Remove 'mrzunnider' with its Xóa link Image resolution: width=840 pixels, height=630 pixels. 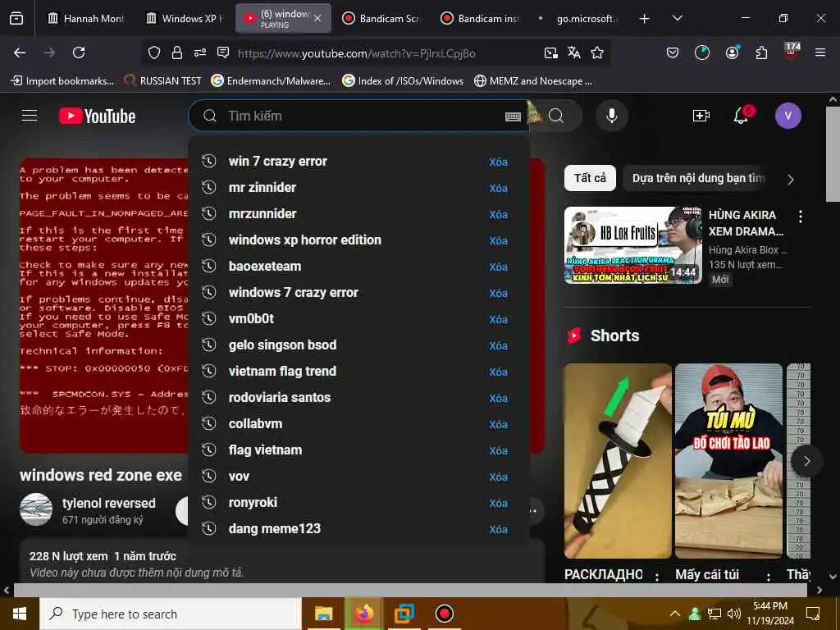point(498,214)
